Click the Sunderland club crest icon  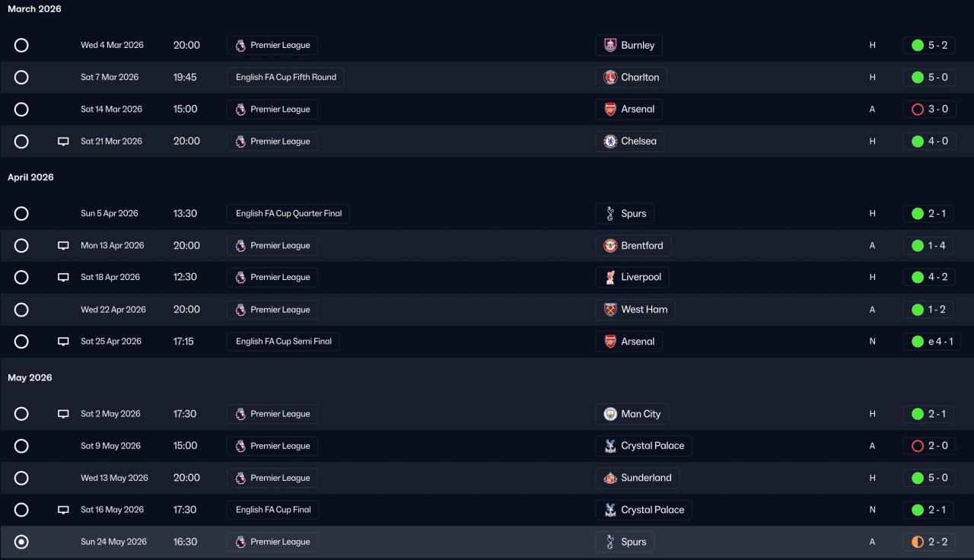point(610,478)
